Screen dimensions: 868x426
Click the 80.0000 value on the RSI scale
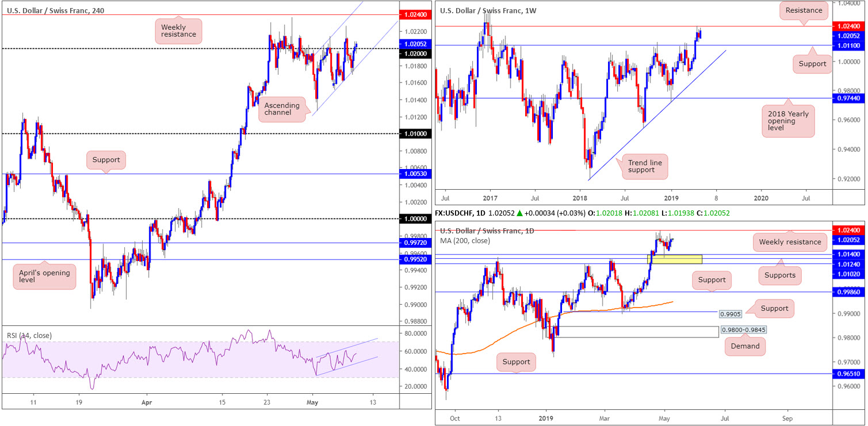(x=415, y=333)
